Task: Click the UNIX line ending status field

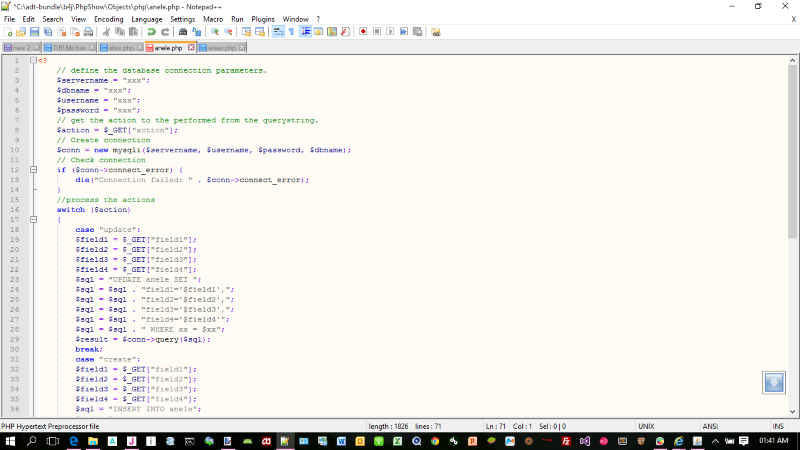Action: coord(647,426)
